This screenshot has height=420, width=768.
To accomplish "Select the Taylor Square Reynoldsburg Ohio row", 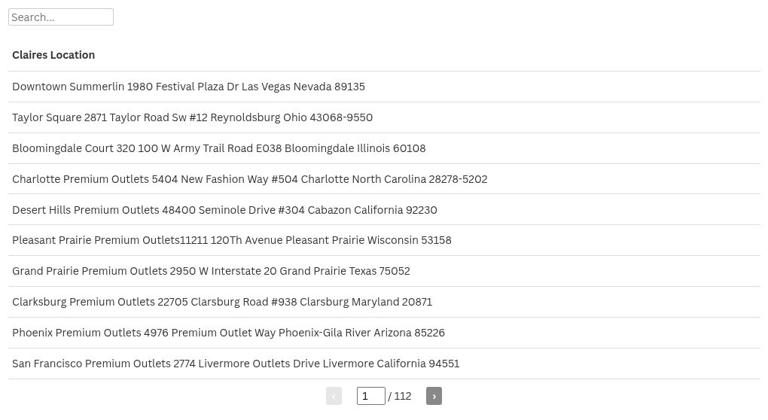I will tap(384, 118).
